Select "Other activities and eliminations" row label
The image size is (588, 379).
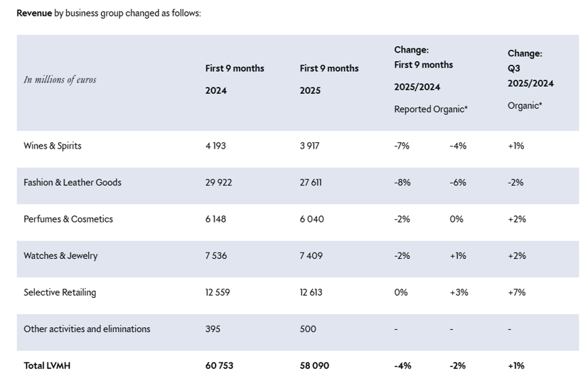coord(87,329)
